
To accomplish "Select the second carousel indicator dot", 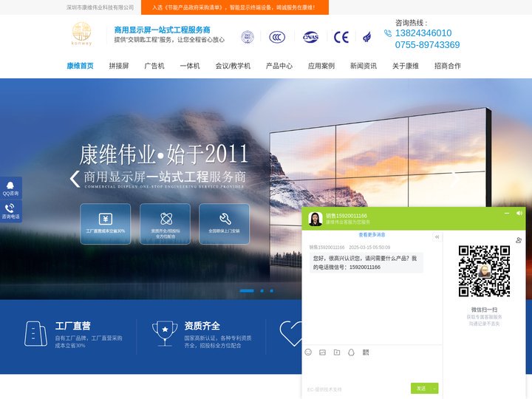I will click(x=262, y=291).
